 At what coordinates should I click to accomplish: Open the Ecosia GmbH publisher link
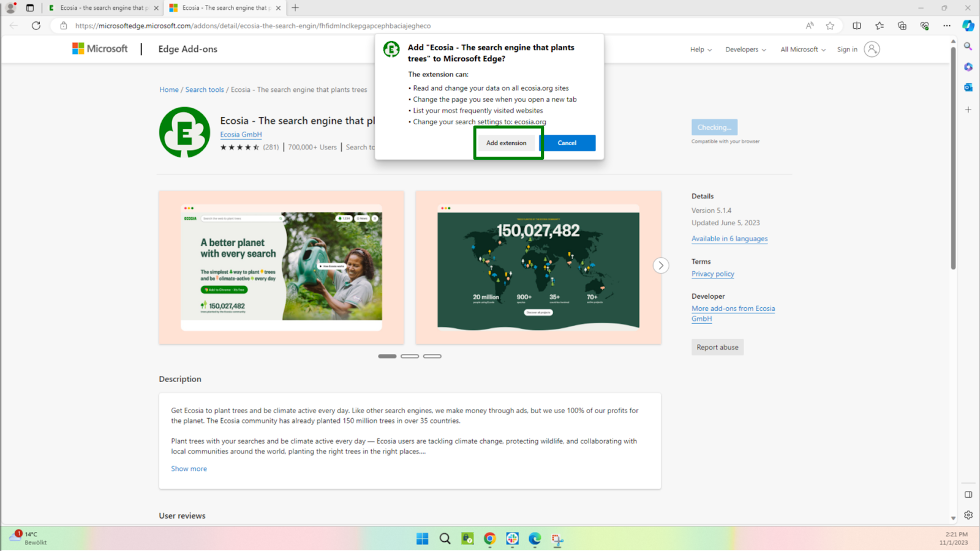pos(241,135)
